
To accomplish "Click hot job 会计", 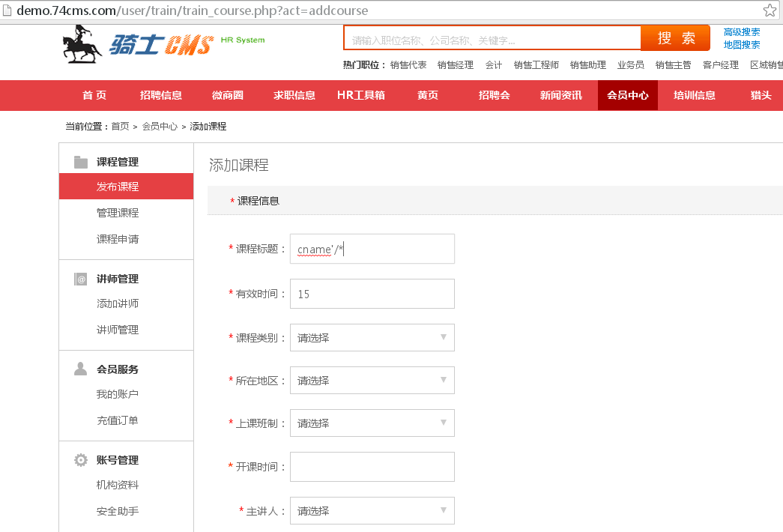I will pyautogui.click(x=493, y=65).
